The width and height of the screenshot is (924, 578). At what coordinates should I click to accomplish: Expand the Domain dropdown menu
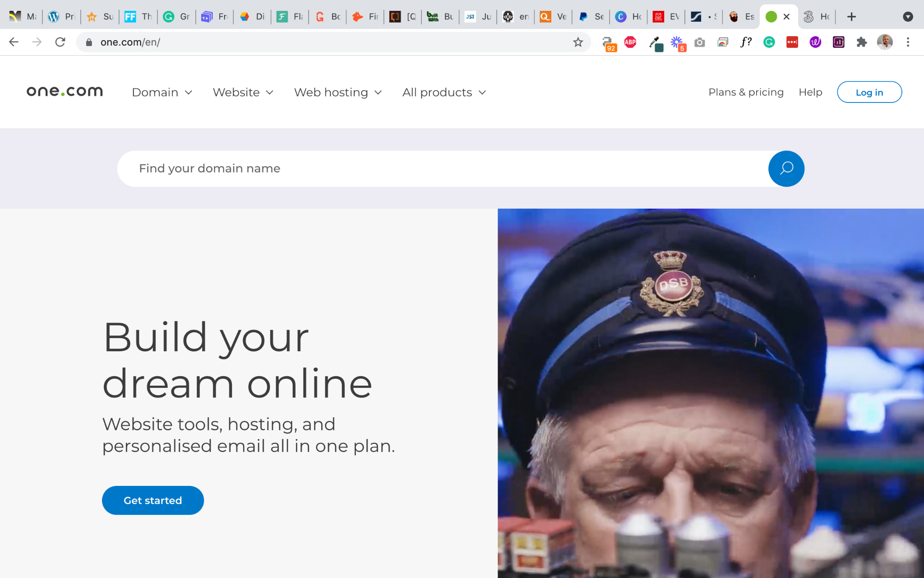tap(162, 92)
